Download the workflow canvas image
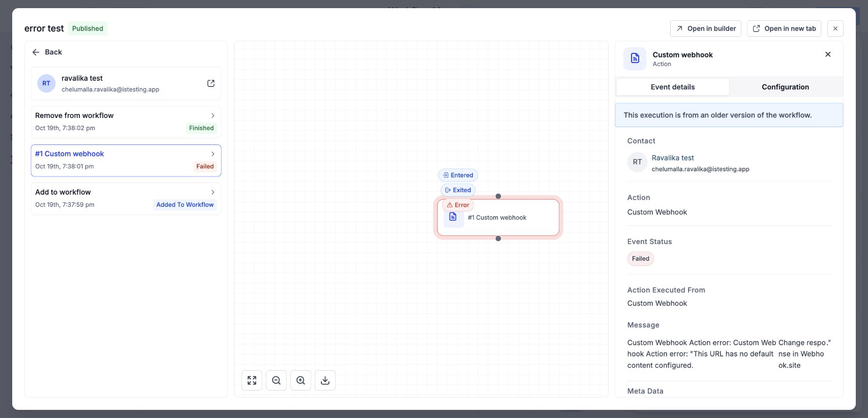Screen dimensions: 868x418 (325, 380)
